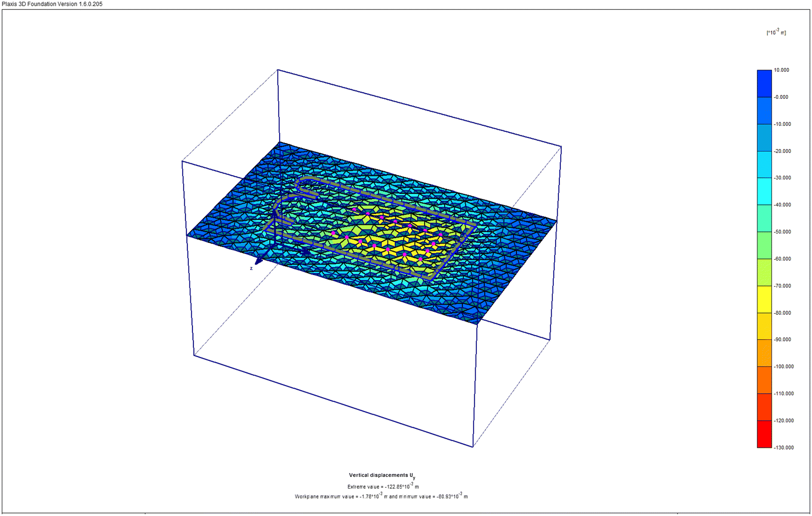Click the Workplane maximum and minimum value line

[x=381, y=496]
